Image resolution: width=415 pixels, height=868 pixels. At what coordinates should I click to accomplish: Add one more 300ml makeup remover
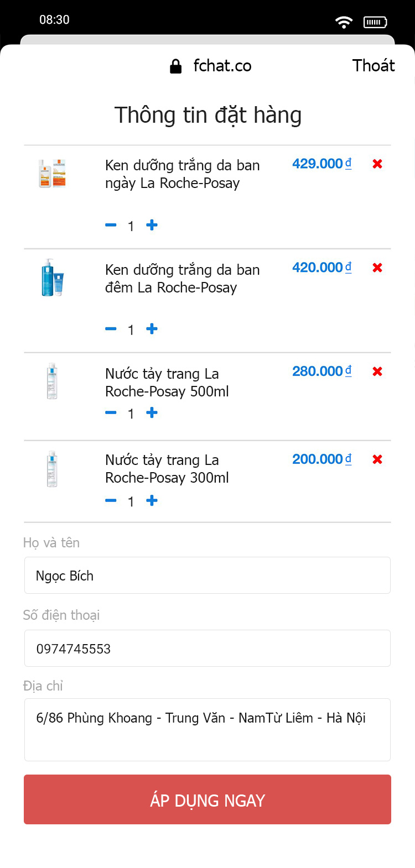click(152, 500)
